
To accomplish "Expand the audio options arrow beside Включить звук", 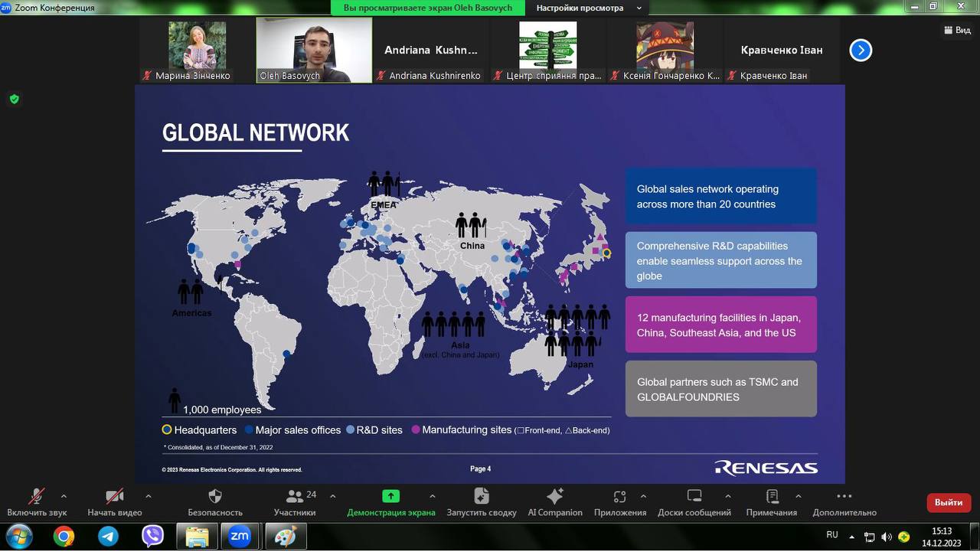I will (64, 496).
